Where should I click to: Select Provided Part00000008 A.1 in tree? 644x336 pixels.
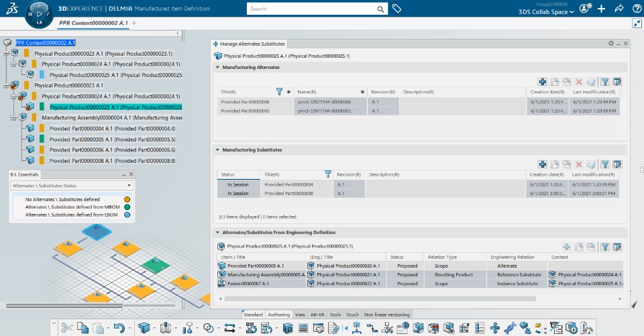[112, 160]
